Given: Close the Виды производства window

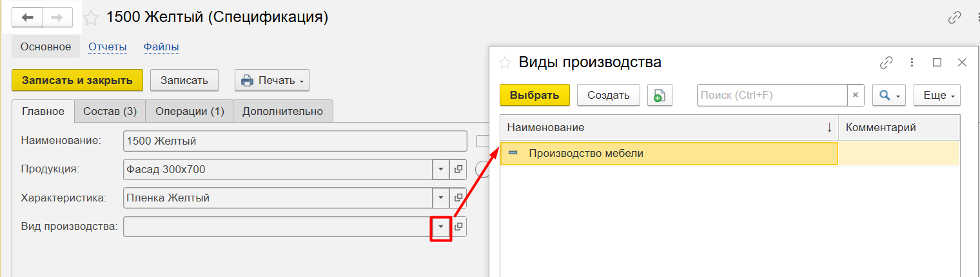Looking at the screenshot, I should coord(962,63).
